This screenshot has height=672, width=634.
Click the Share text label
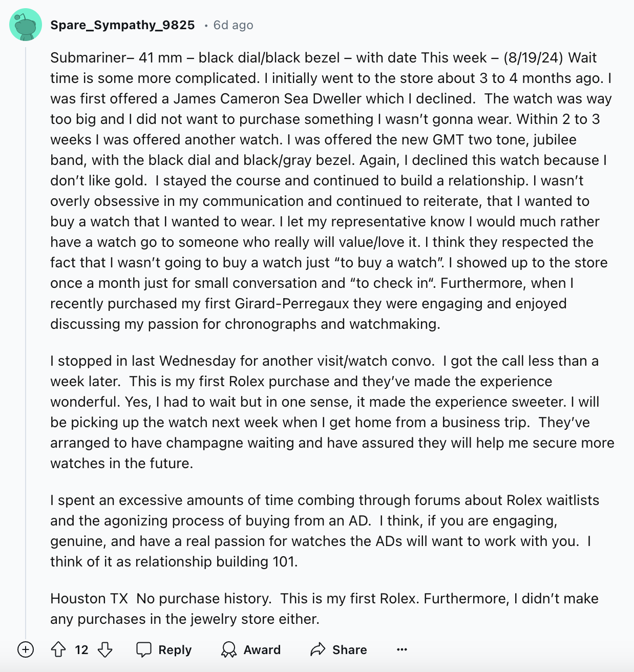pyautogui.click(x=349, y=649)
